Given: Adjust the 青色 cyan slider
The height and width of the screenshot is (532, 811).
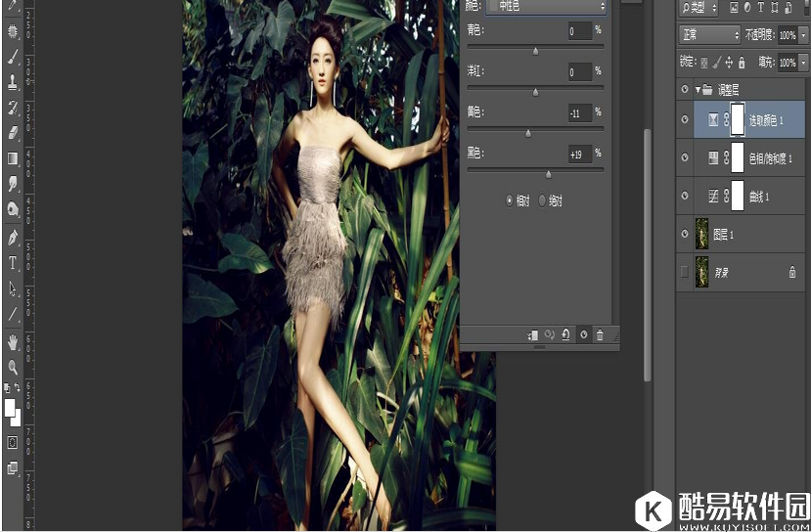Looking at the screenshot, I should click(535, 49).
